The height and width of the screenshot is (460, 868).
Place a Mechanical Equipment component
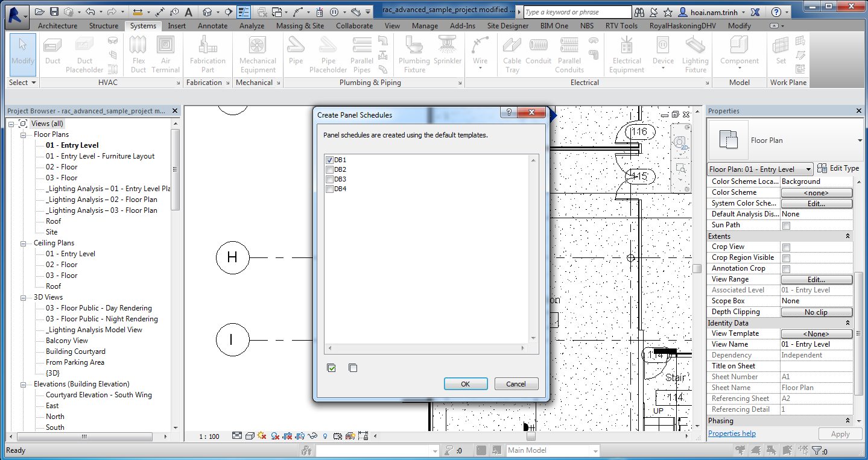coord(257,54)
